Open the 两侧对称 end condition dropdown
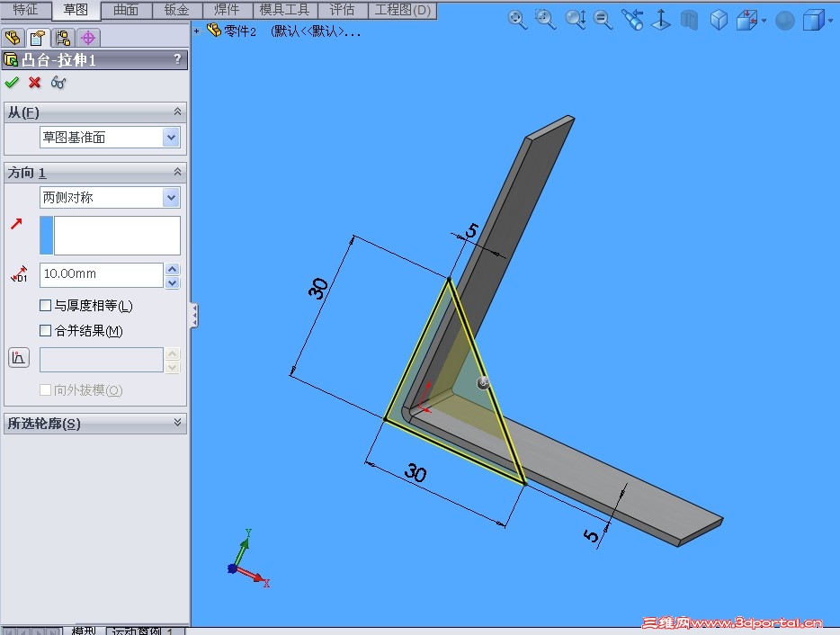840x635 pixels. 171,198
